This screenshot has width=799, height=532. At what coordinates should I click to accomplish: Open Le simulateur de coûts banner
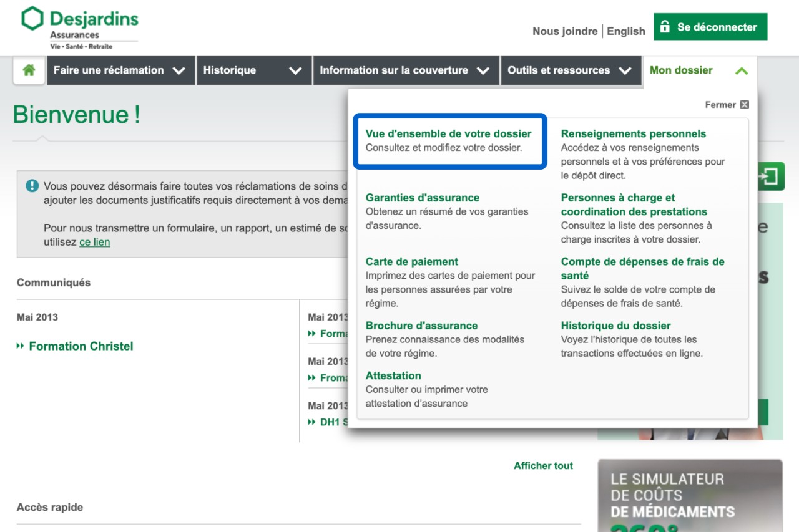coord(690,496)
